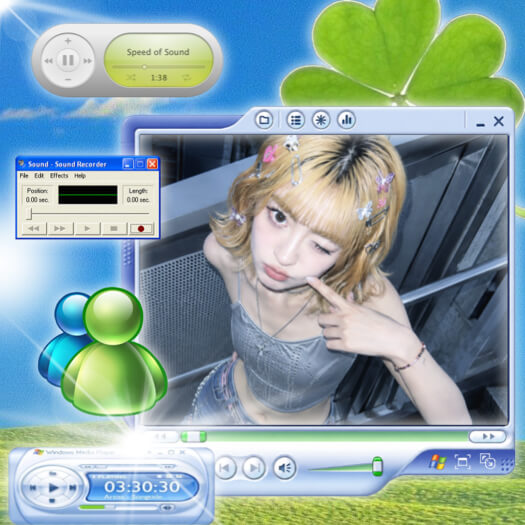Open the playlist icon in the video player toolbar
This screenshot has width=525, height=525.
(x=296, y=120)
